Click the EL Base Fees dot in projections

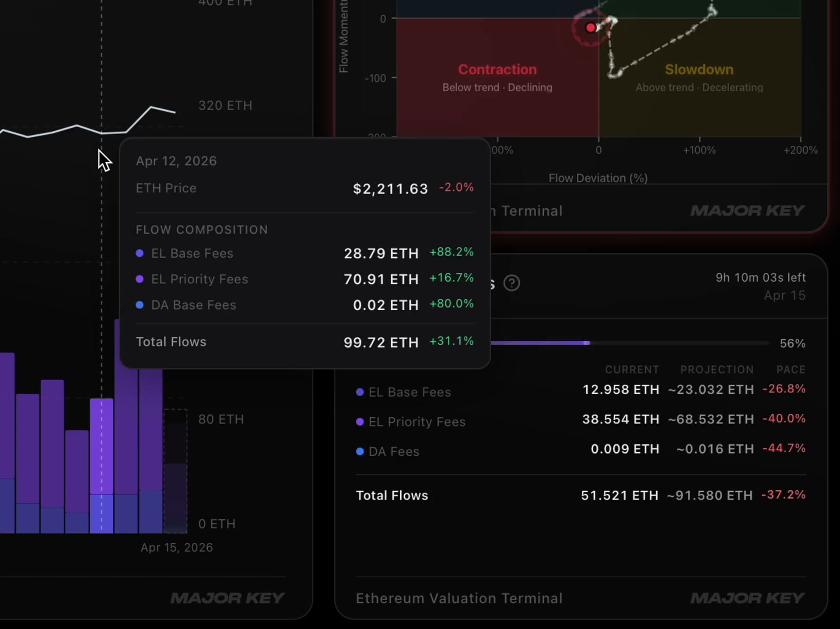tap(360, 392)
